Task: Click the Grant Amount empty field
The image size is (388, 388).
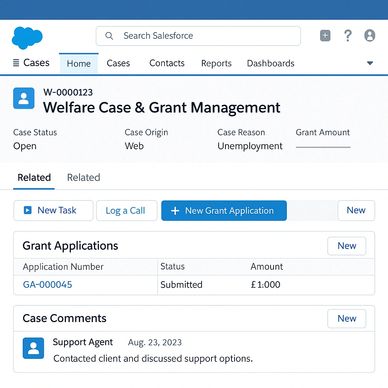Action: click(323, 146)
